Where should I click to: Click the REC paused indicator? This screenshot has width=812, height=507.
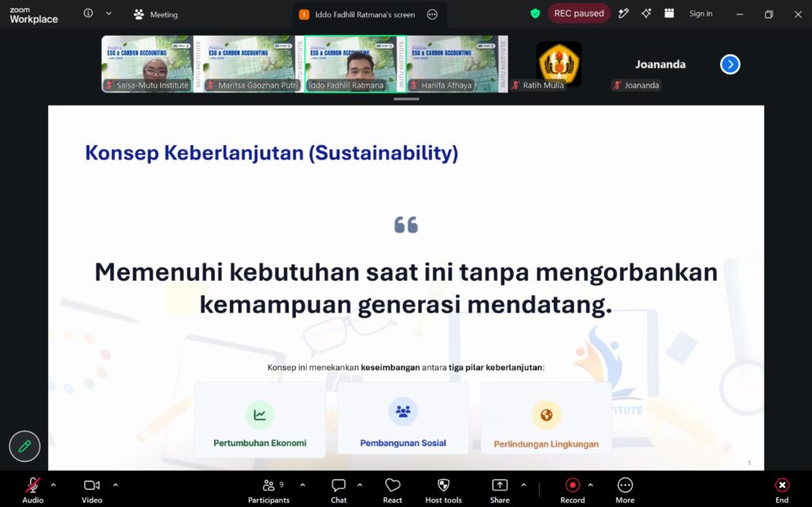tap(579, 13)
